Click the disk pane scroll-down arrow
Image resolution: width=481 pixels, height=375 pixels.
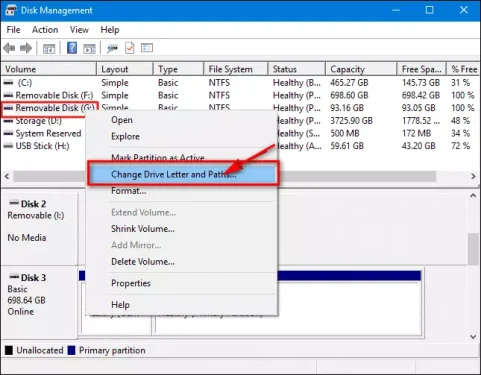473,337
